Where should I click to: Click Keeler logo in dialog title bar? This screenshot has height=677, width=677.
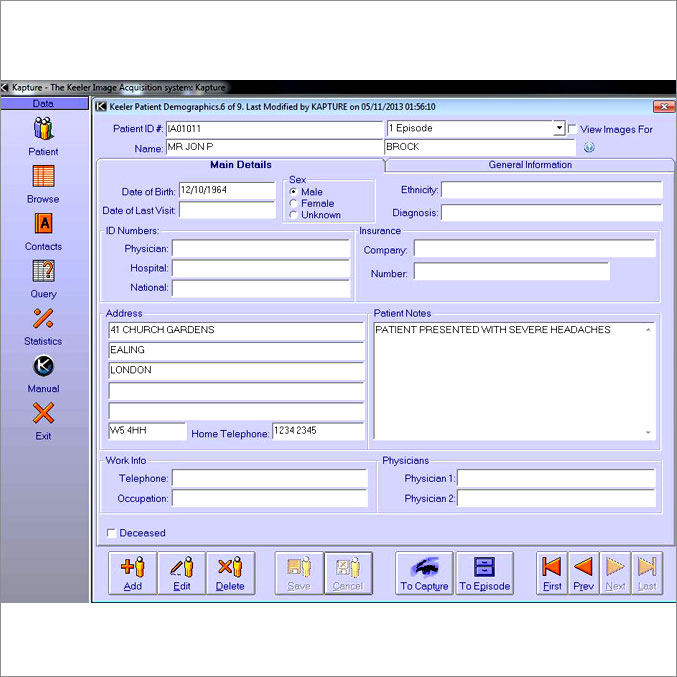point(101,106)
